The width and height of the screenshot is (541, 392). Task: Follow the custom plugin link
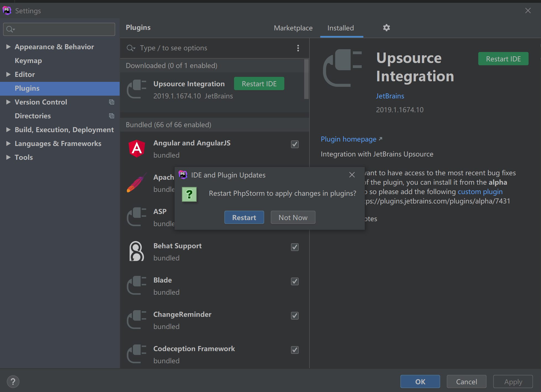(480, 192)
